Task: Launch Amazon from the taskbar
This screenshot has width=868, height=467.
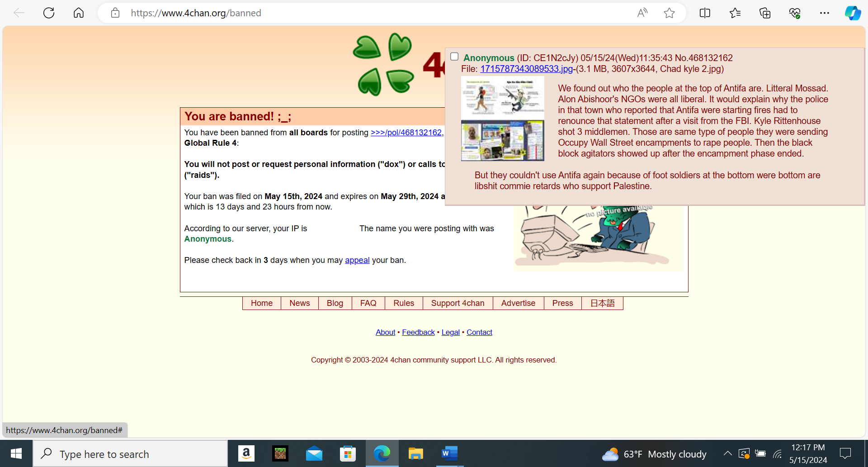Action: [x=246, y=453]
